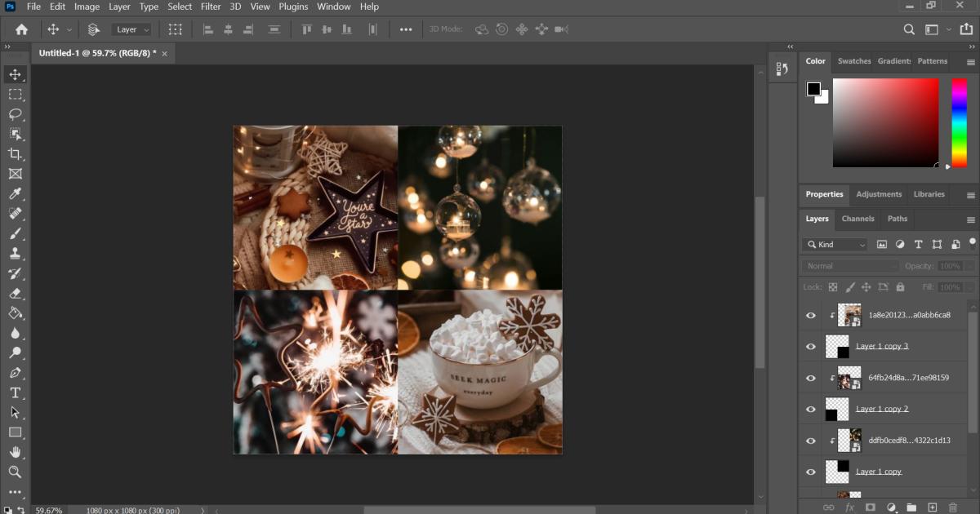Expand the Auto-Select Layer dropdown
This screenshot has height=514, width=980.
132,29
